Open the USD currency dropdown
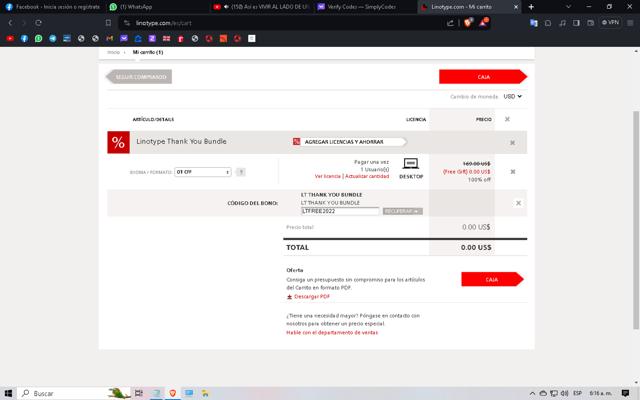Screen dimensions: 640x400 coord(513,96)
